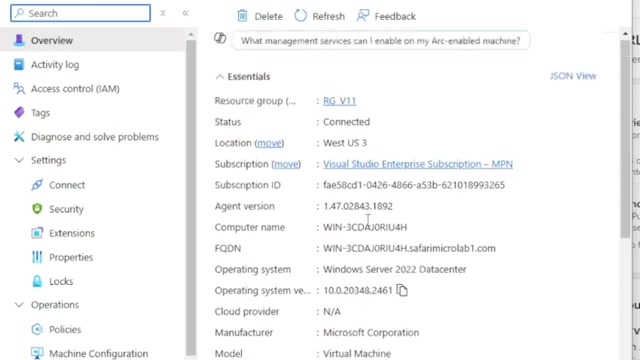
Task: Clear the search with the X button
Action: (163, 13)
